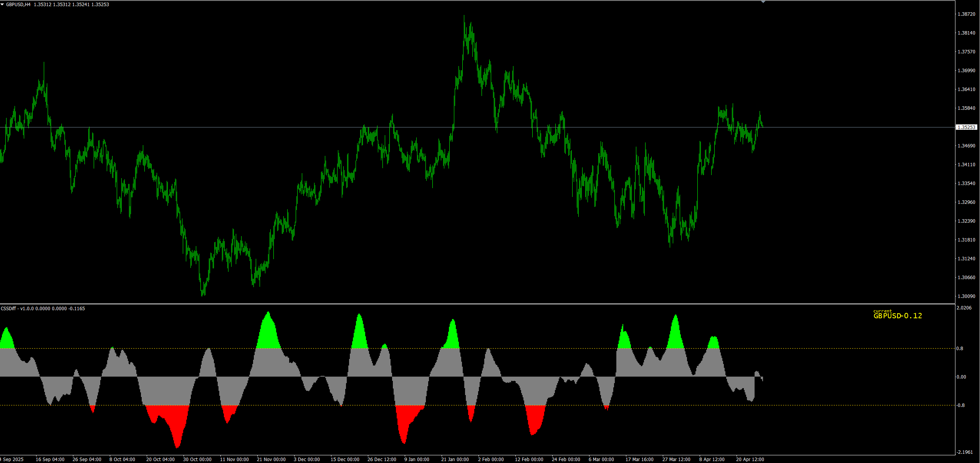Click the 0.8 level label on indicator scale
The height and width of the screenshot is (463, 980).
point(960,349)
